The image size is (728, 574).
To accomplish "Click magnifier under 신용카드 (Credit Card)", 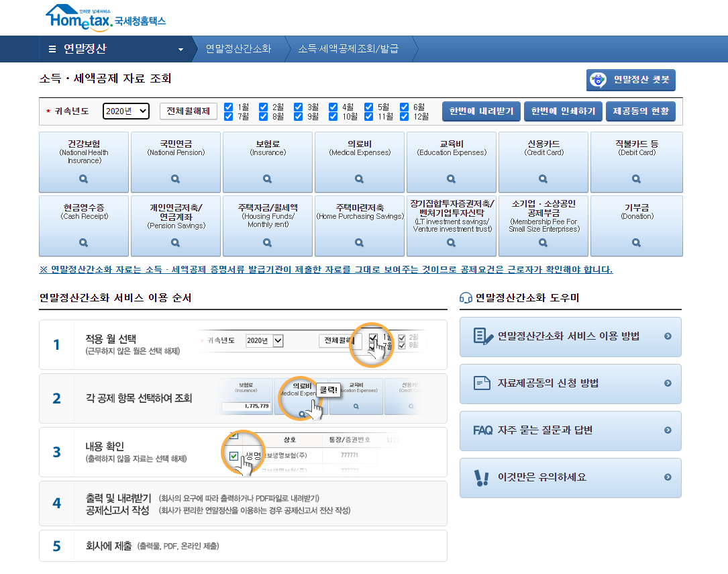I will (543, 179).
